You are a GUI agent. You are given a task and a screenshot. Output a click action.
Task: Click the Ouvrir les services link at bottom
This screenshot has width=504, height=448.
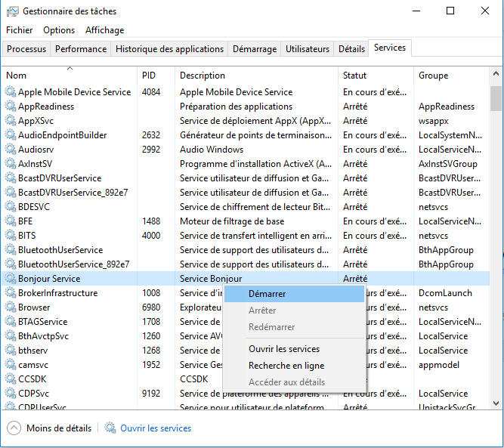pyautogui.click(x=156, y=428)
